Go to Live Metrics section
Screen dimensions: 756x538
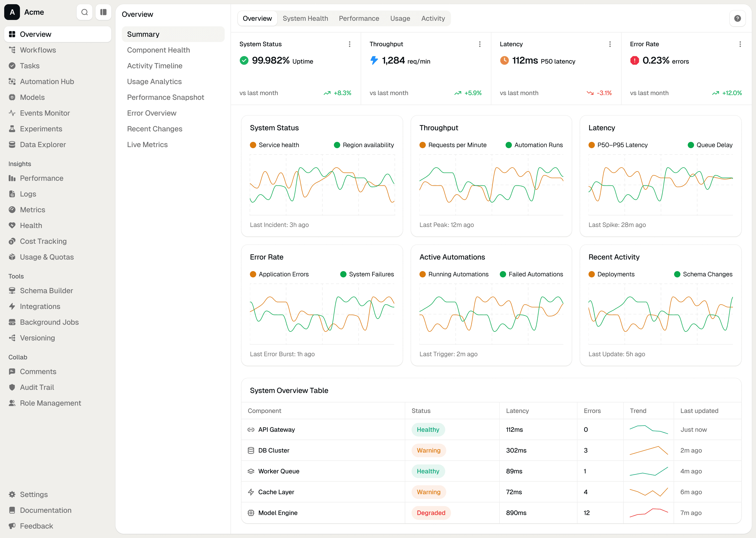[x=147, y=145]
